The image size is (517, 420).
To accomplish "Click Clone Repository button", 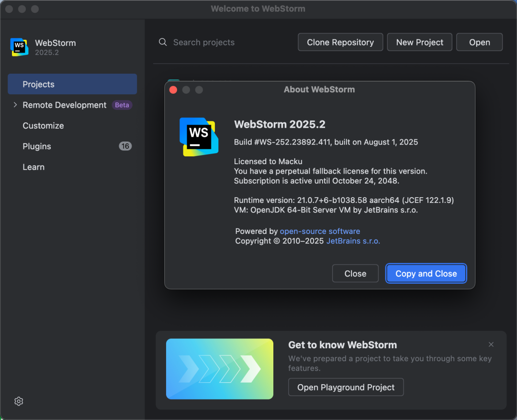I will (x=340, y=42).
